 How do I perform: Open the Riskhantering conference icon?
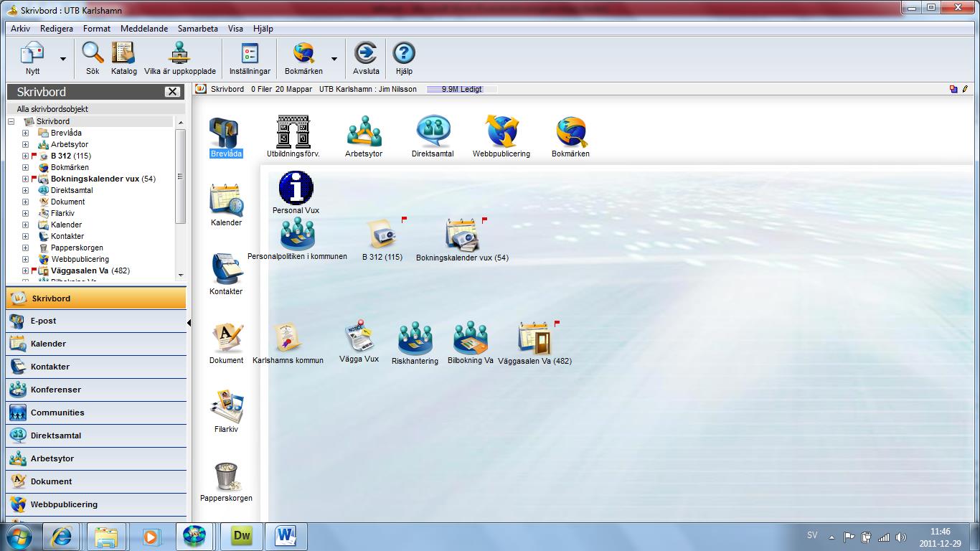pos(415,344)
